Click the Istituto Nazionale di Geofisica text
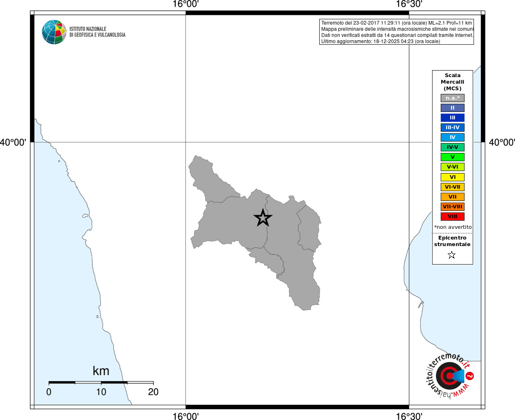515x420 pixels. (x=97, y=32)
